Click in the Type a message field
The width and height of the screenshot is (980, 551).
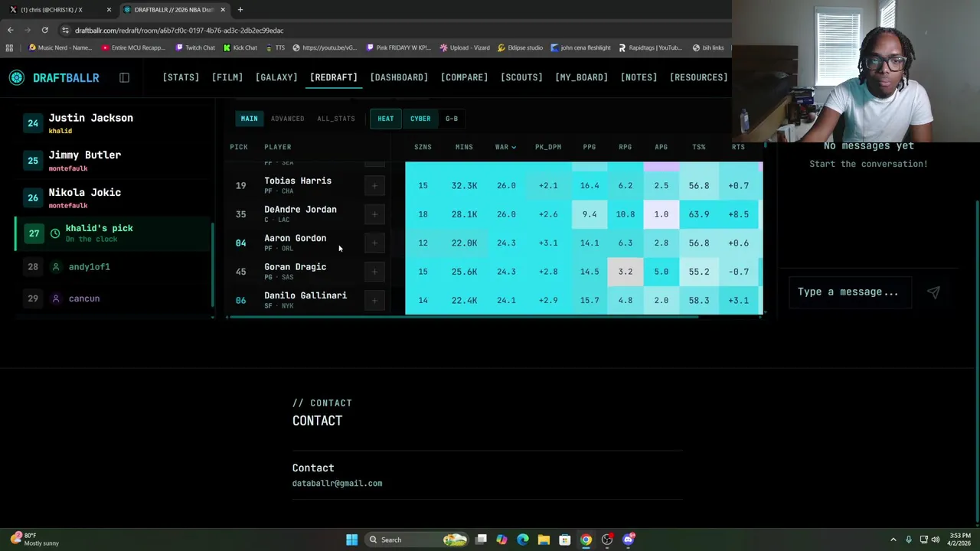pyautogui.click(x=850, y=292)
